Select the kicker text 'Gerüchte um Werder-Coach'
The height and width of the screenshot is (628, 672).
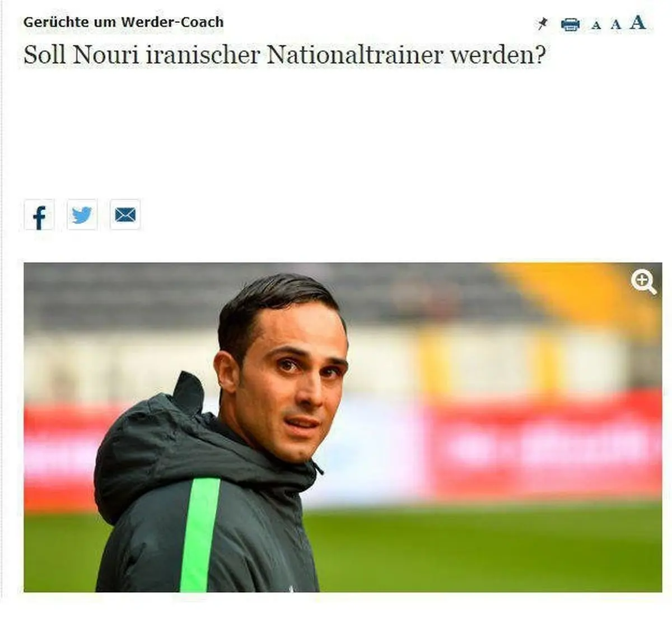pos(123,22)
